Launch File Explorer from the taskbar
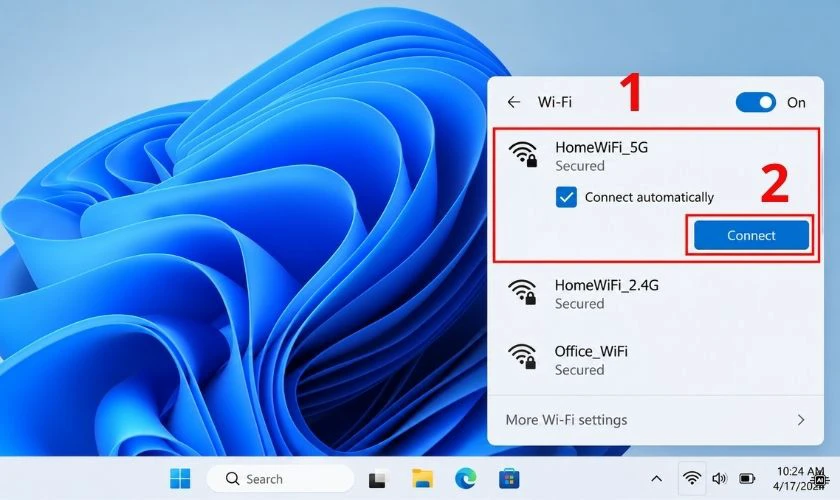The image size is (840, 500). point(422,479)
